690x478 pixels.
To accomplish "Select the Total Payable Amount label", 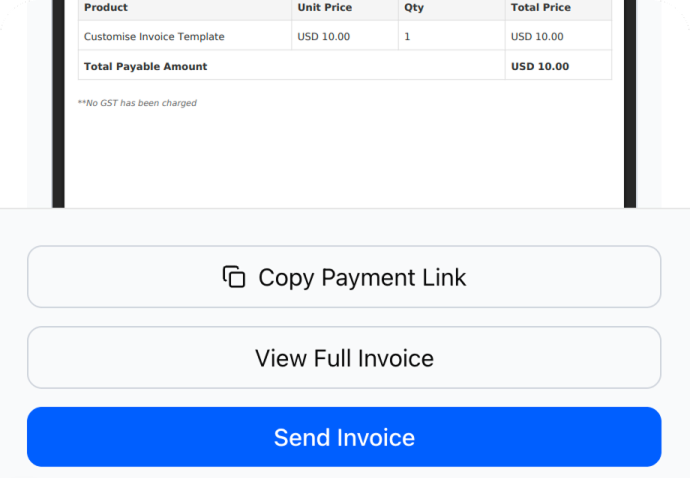I will [146, 67].
